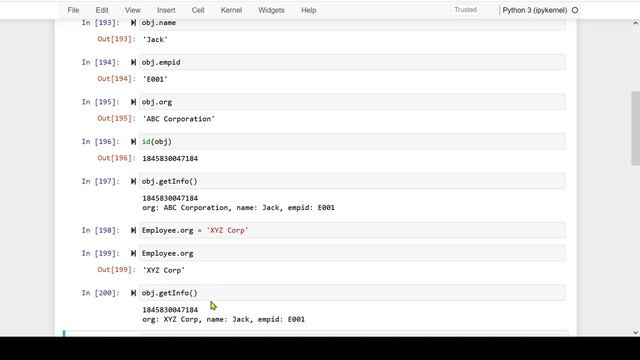
Task: Run cell In [195] with its run icon
Action: (133, 102)
